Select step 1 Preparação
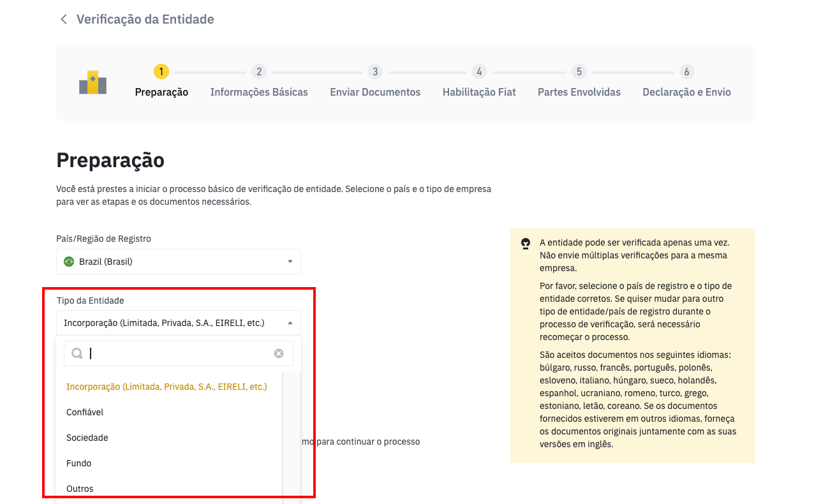Viewport: 814px width, 504px height. pos(161,82)
